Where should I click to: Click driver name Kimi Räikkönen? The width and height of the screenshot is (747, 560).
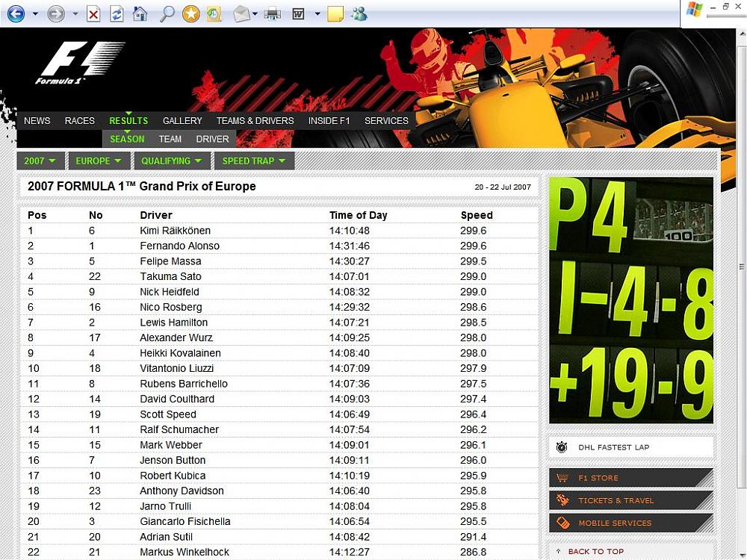click(x=176, y=231)
